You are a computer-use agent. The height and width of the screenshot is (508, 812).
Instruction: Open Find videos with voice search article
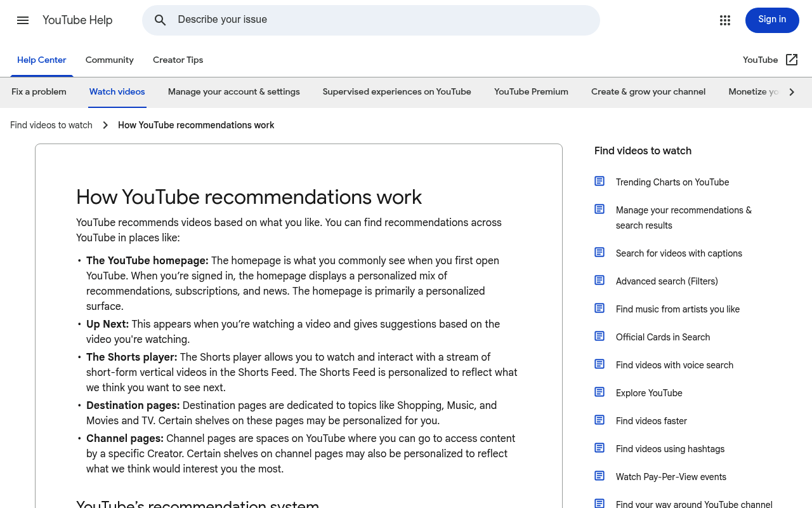[674, 365]
